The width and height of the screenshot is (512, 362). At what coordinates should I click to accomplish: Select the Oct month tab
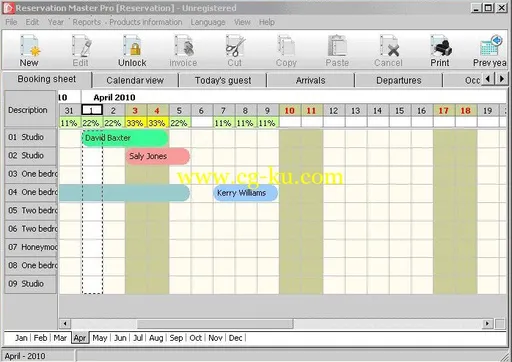coord(196,338)
